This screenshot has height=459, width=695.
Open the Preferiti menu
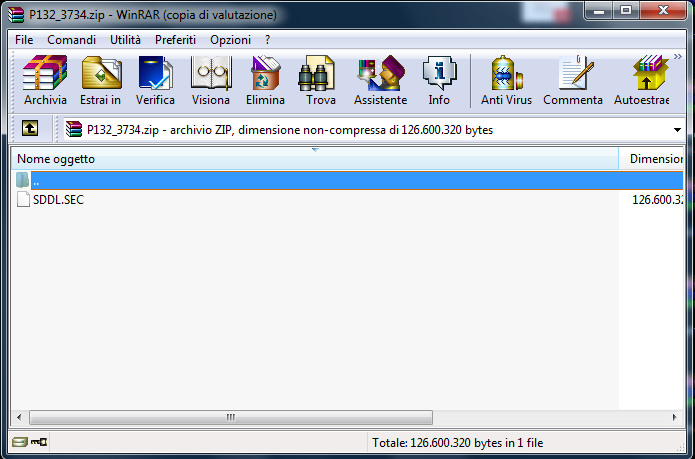pos(175,40)
